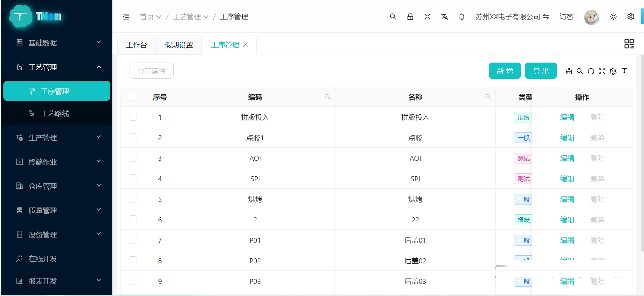
Task: Switch to the 假期设置 tab
Action: (x=179, y=45)
